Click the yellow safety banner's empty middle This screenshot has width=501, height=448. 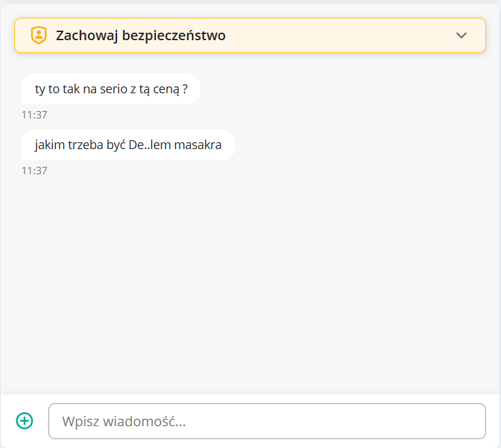(340, 35)
